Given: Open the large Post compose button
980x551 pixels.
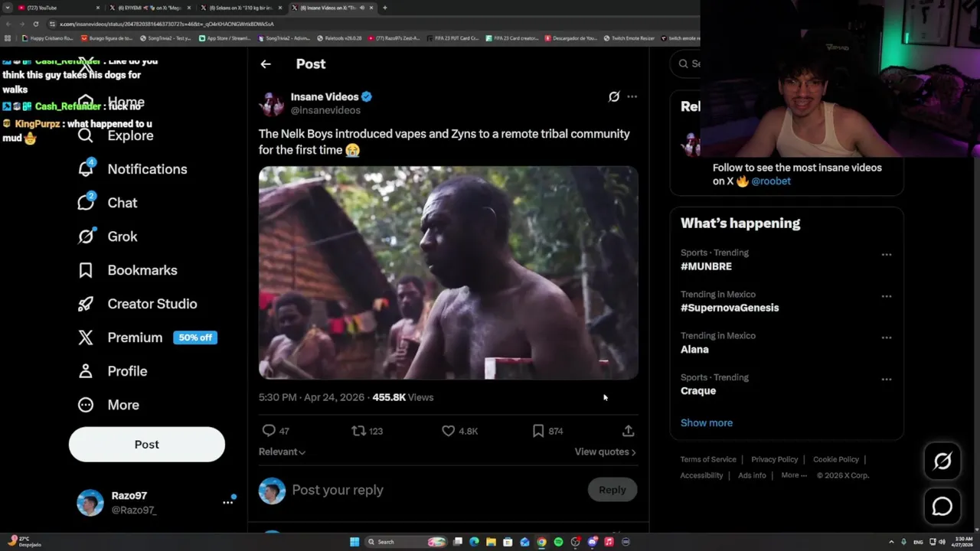Looking at the screenshot, I should (x=147, y=445).
